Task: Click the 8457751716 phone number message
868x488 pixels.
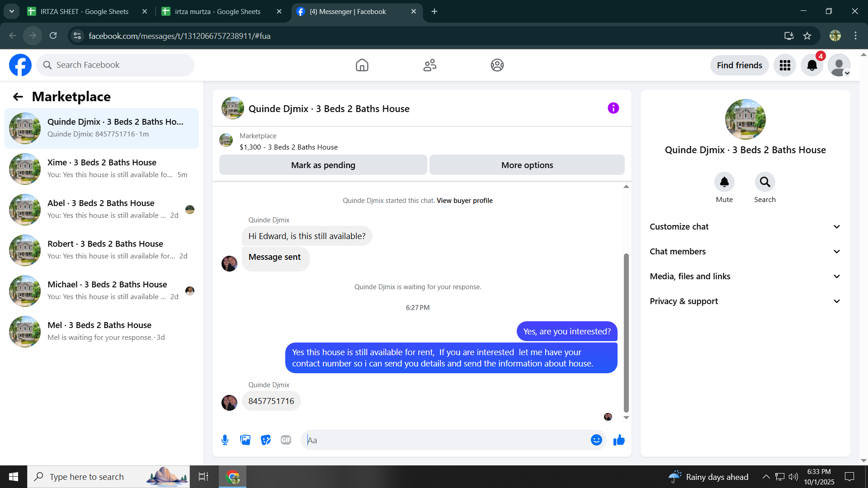Action: [x=271, y=401]
